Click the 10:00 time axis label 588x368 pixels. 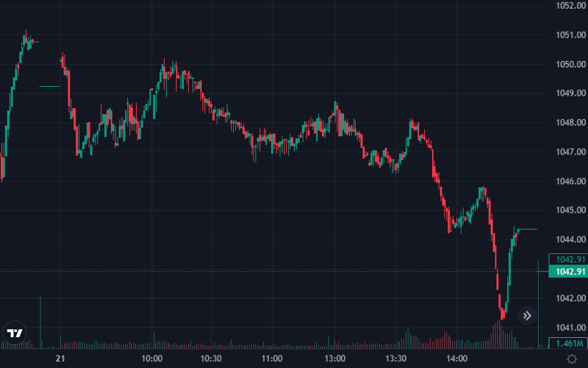(x=152, y=358)
